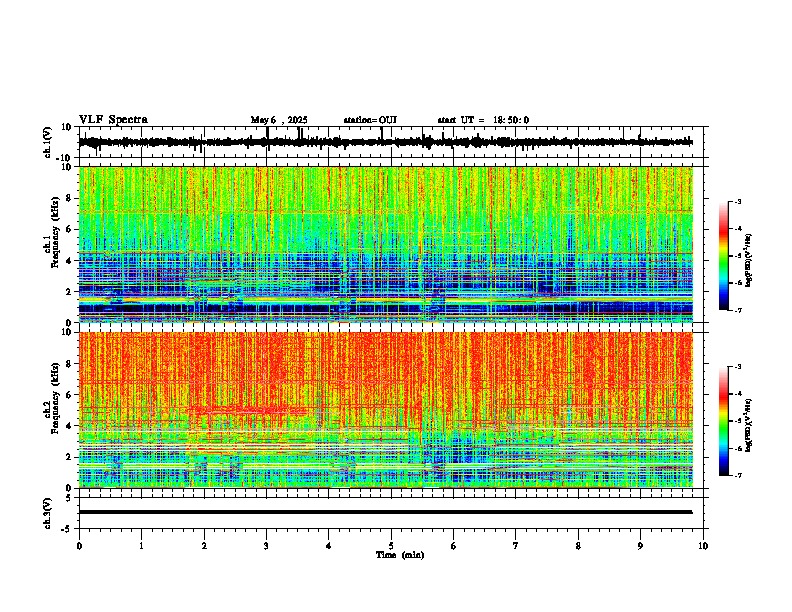Click the "VLF Spectra" title text

tap(113, 120)
